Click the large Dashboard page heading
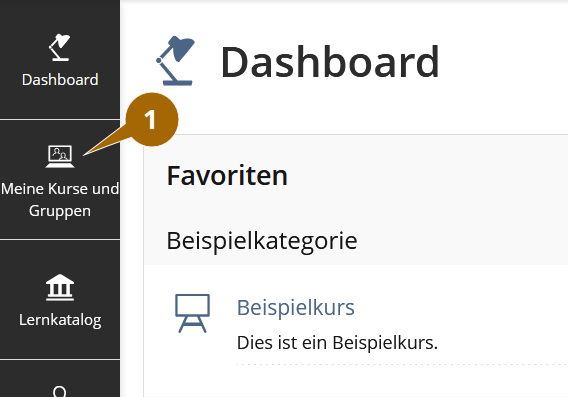 click(330, 62)
